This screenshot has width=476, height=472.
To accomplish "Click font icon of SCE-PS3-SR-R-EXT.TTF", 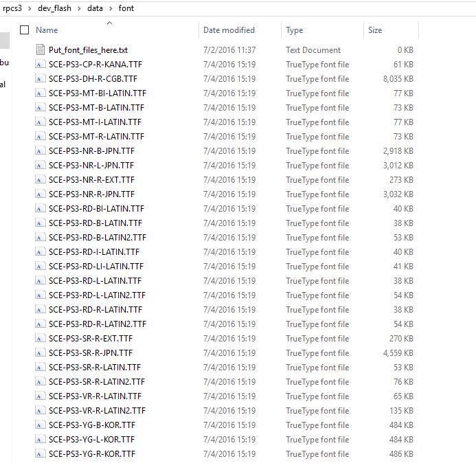I will tap(40, 338).
